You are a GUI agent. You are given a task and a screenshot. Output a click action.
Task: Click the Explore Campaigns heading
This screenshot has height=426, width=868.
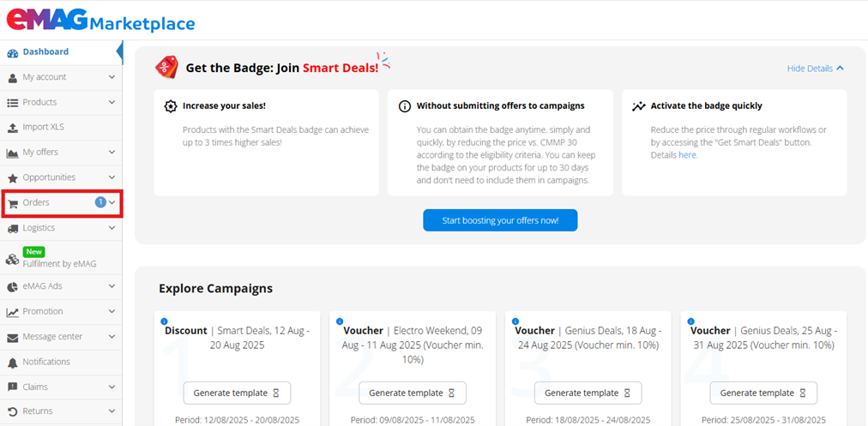coord(216,288)
